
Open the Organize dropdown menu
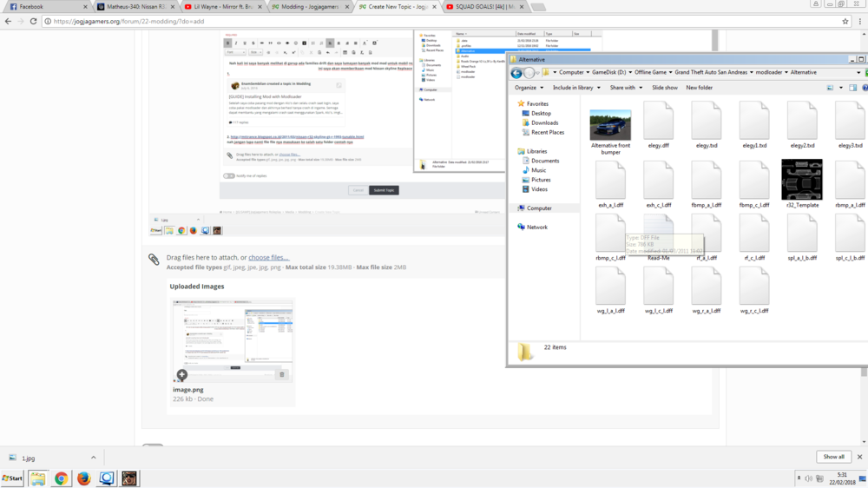[x=529, y=88]
